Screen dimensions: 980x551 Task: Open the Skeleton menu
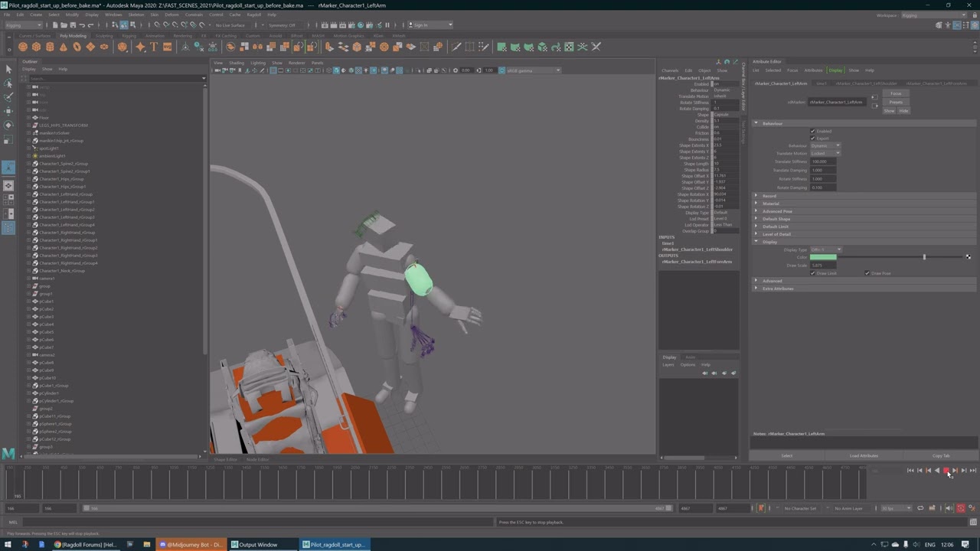click(136, 15)
